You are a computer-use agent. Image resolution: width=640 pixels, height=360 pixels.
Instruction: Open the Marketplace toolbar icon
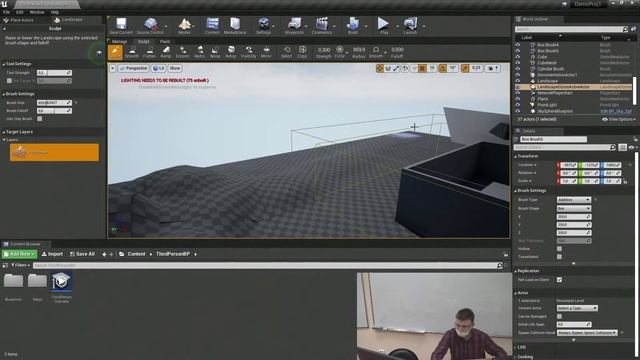click(235, 26)
